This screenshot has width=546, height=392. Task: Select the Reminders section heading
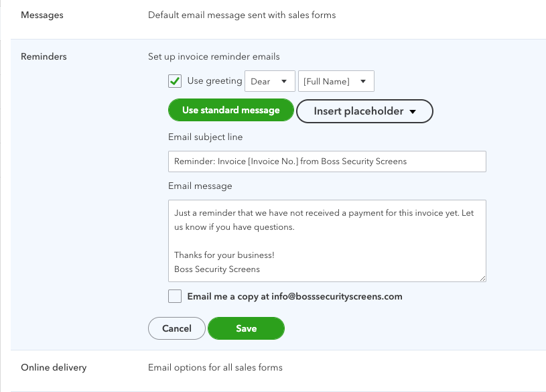[44, 56]
